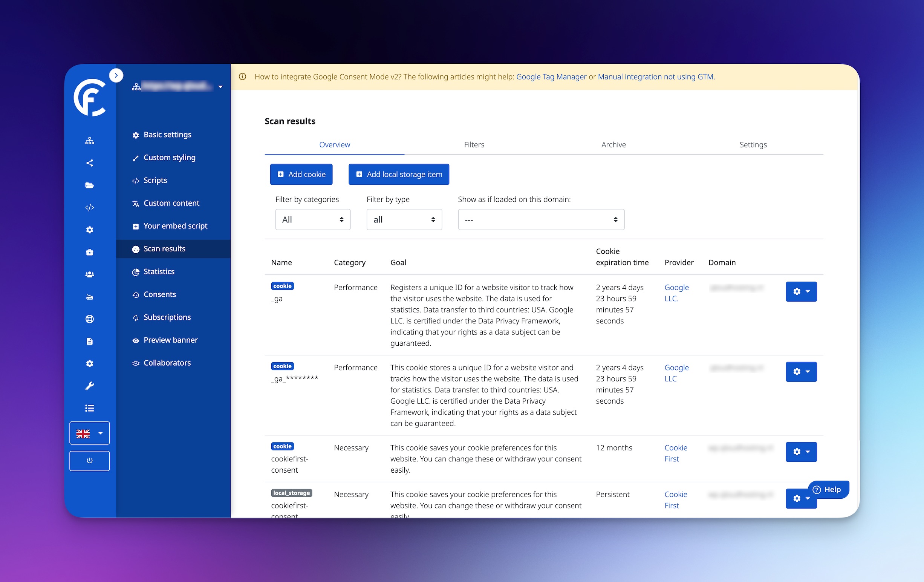Click the document icon in the sidebar
The height and width of the screenshot is (582, 924).
pyautogui.click(x=89, y=341)
